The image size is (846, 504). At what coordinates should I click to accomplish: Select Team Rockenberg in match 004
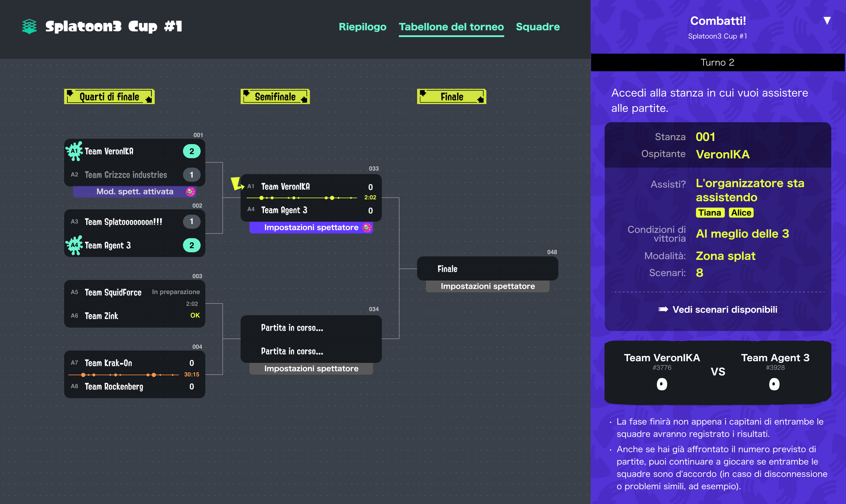[x=134, y=386]
